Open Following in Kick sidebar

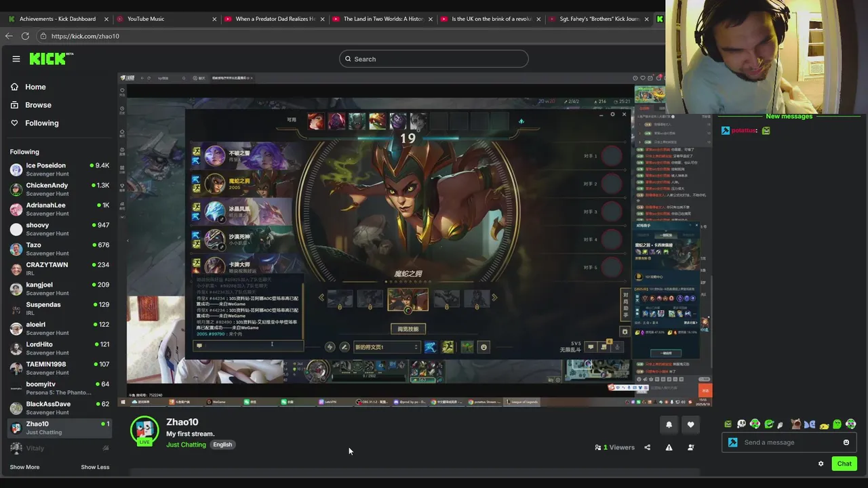coord(42,123)
